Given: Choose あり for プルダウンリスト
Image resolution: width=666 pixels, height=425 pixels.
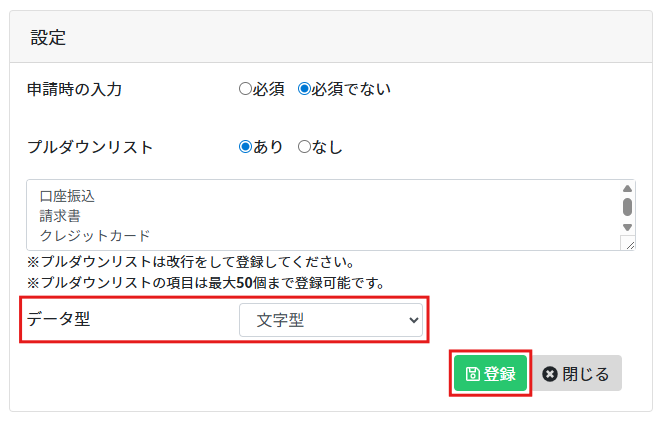Looking at the screenshot, I should 245,147.
